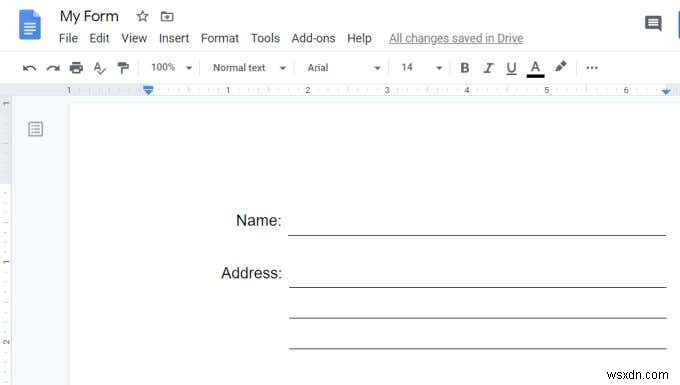Viewport: 680px width, 385px height.
Task: Open the Normal text style dropdown
Action: [249, 68]
